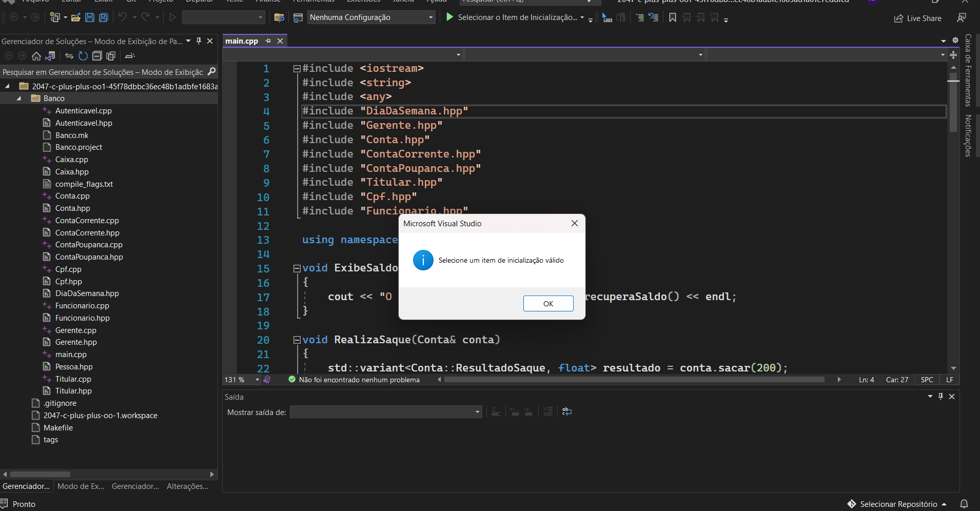
Task: Save the current file with the disk icon
Action: point(89,17)
